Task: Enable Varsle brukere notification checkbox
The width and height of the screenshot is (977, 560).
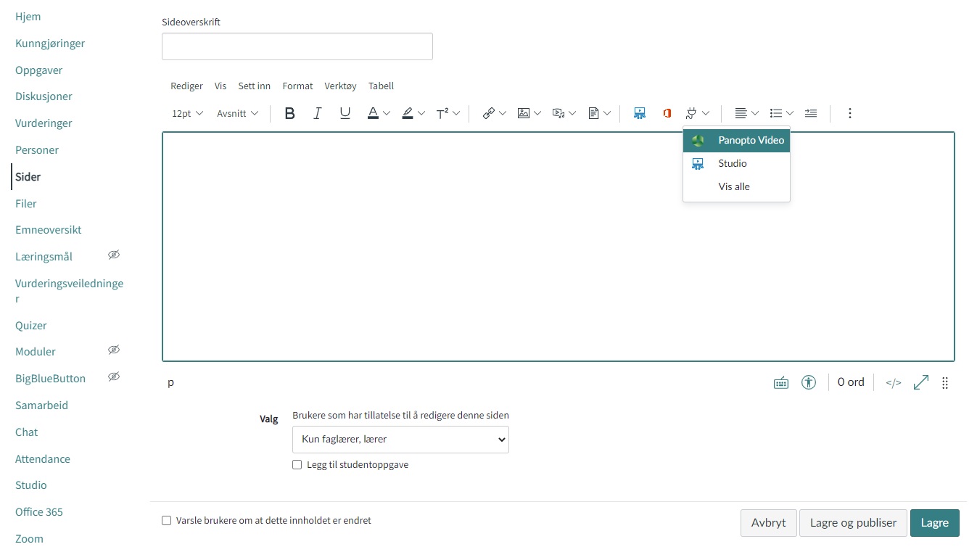Action: pyautogui.click(x=166, y=521)
